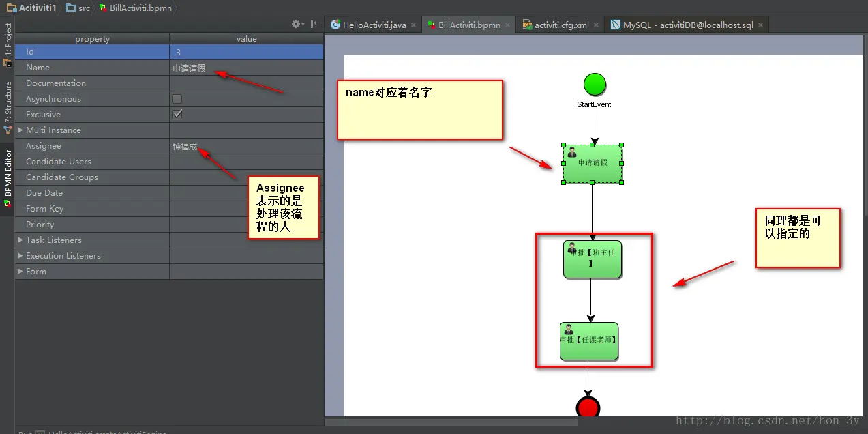Open the Project tool window
The width and height of the screenshot is (868, 434).
click(8, 44)
